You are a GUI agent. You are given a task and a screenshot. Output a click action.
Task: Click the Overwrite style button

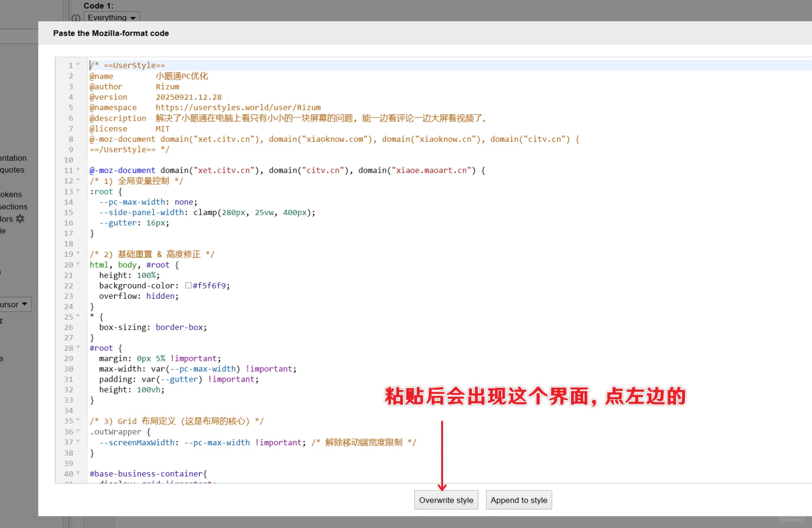(x=446, y=500)
